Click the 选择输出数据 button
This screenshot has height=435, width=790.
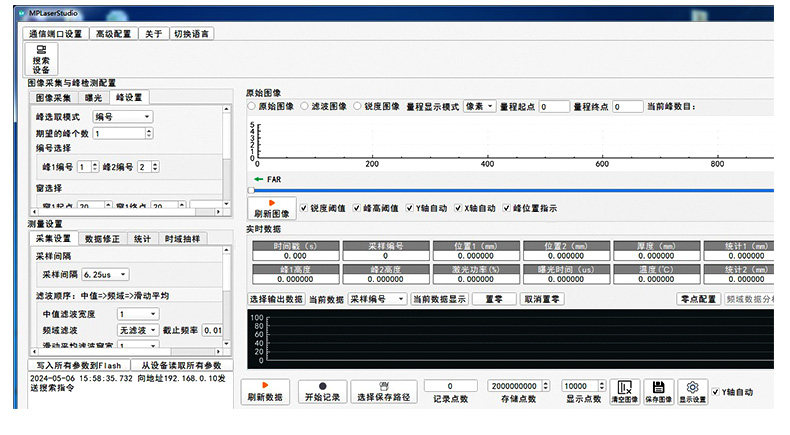[x=276, y=299]
